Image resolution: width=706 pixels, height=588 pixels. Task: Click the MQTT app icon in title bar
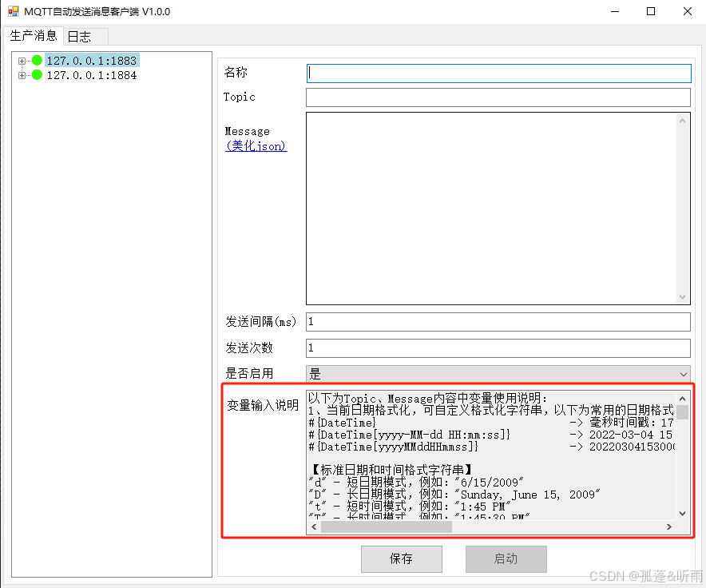14,11
